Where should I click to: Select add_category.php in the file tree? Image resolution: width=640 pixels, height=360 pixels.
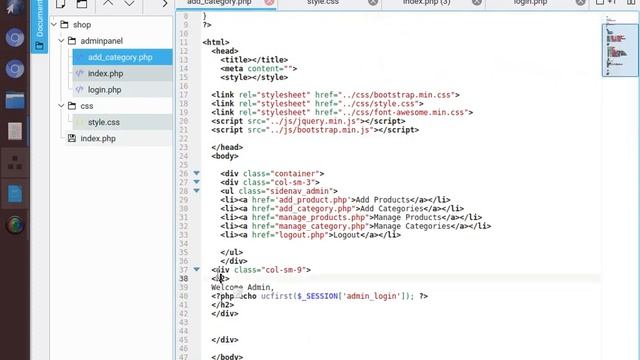pos(122,57)
